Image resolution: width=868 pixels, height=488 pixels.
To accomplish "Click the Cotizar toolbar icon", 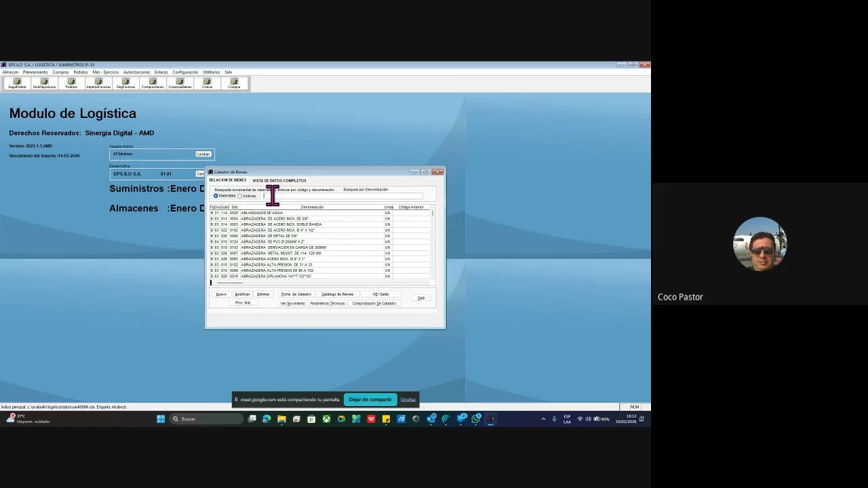I will point(207,83).
